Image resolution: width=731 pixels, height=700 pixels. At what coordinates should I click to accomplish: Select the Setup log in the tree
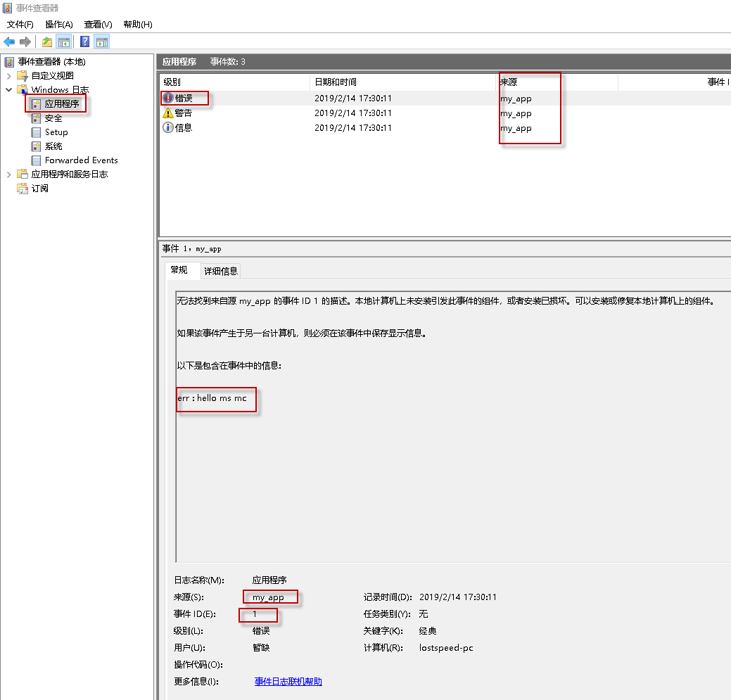point(56,132)
